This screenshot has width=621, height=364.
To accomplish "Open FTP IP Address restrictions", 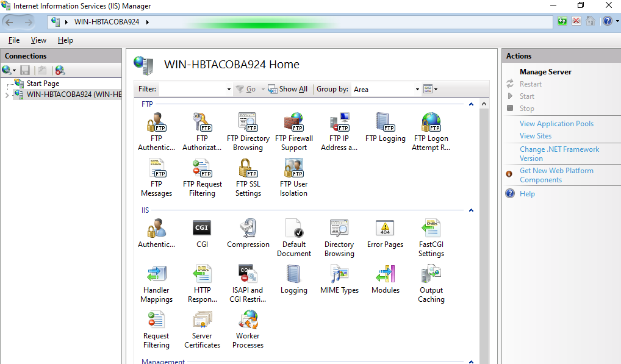I will point(339,132).
